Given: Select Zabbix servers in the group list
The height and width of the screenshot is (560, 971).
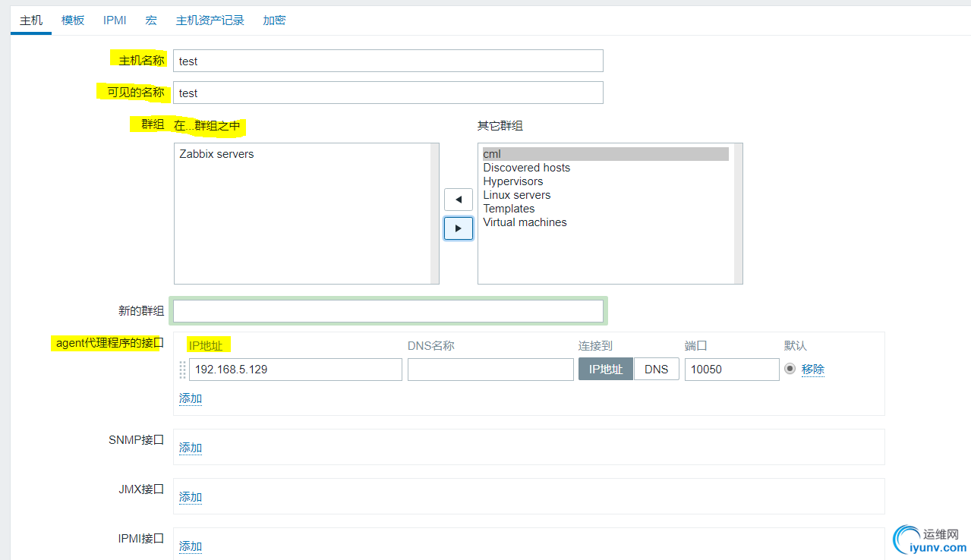Looking at the screenshot, I should tap(217, 154).
